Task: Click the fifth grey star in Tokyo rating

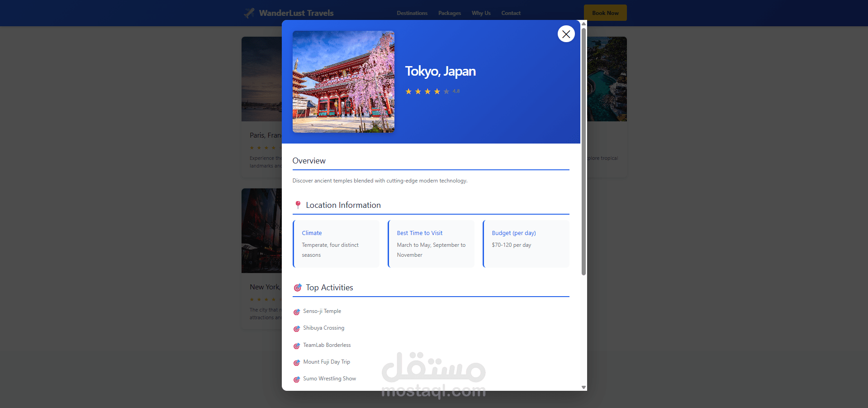Action: (446, 91)
